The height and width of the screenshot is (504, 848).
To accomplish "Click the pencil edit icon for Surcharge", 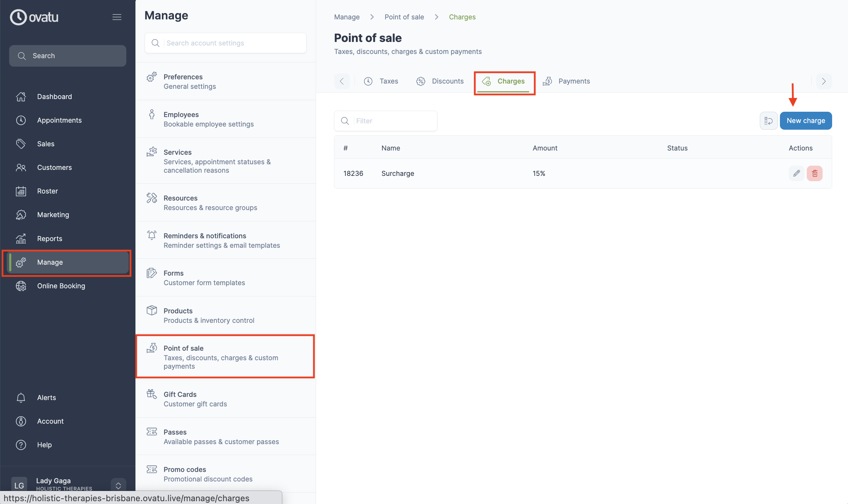I will (796, 173).
